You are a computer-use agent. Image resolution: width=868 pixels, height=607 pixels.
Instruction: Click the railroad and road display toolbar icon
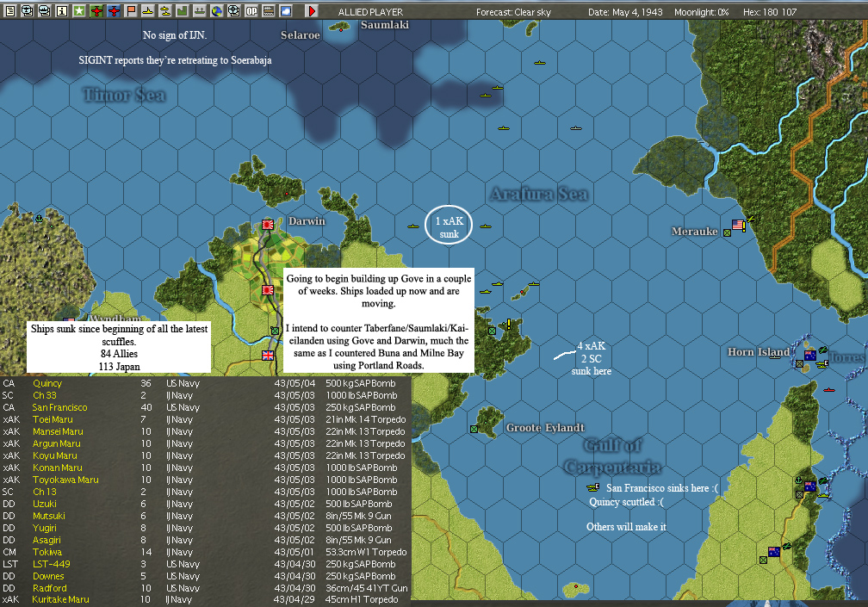coord(269,10)
